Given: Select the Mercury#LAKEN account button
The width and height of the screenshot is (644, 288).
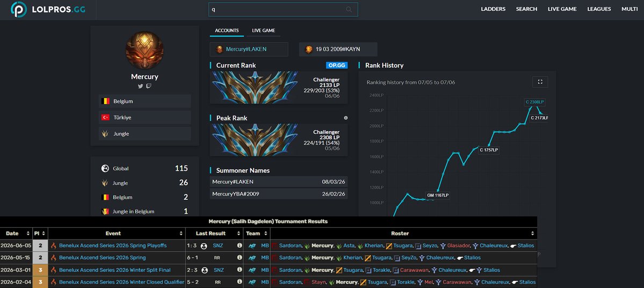Looking at the screenshot, I should click(249, 49).
